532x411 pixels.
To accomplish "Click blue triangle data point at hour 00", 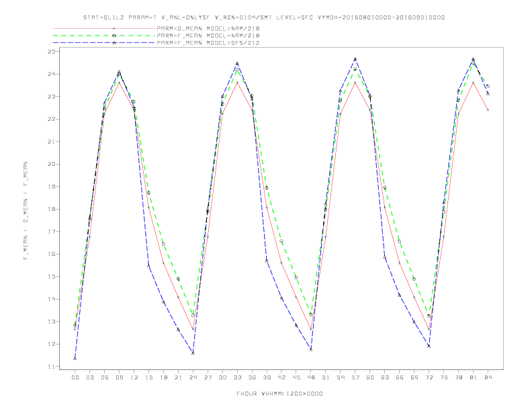I will 75,359.
